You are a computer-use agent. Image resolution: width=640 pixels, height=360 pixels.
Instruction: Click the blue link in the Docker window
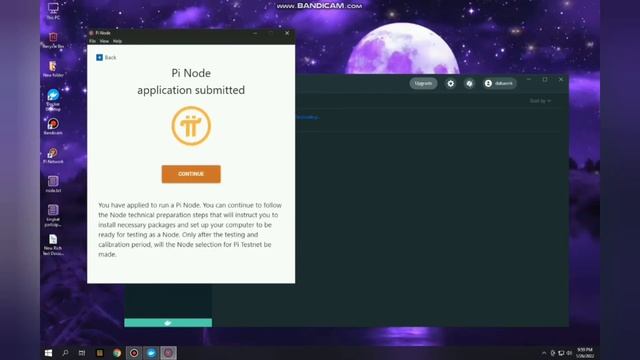point(307,117)
